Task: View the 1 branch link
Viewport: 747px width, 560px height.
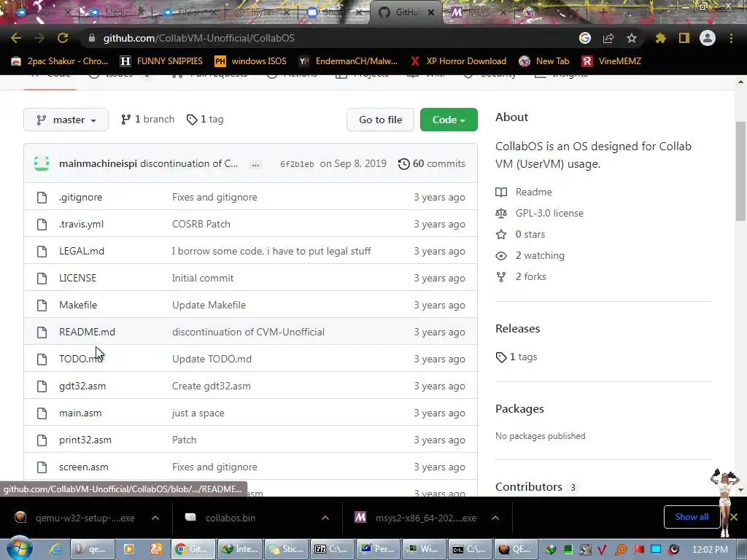Action: [x=147, y=120]
